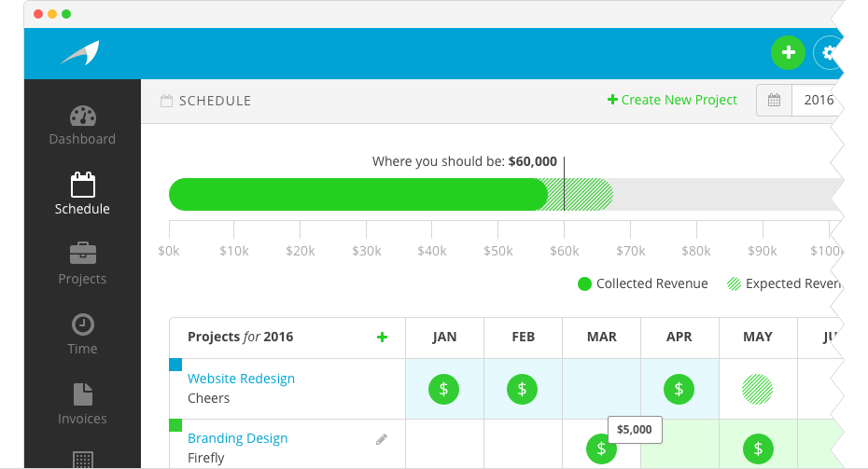Open the 2016 year selector
Image resolution: width=868 pixels, height=469 pixels.
click(x=818, y=100)
